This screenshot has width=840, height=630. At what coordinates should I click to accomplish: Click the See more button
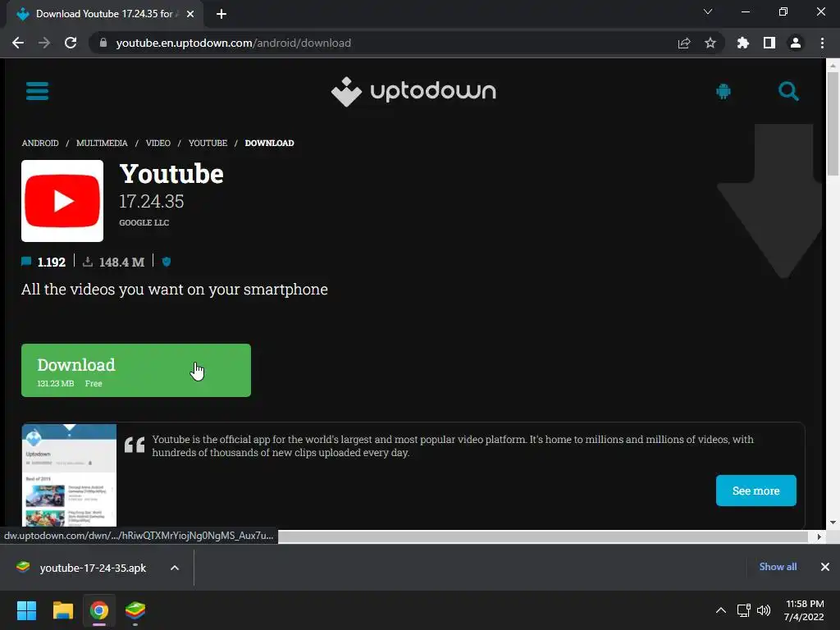(756, 491)
